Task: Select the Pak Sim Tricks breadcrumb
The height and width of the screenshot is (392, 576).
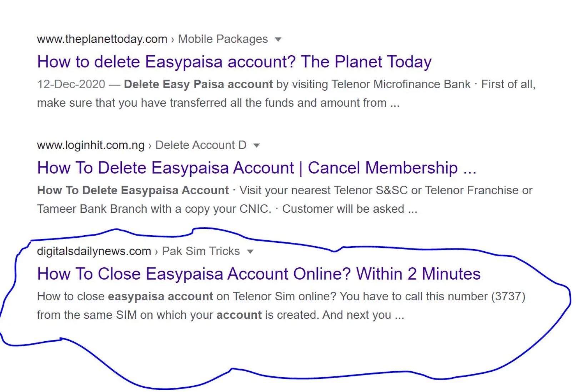Action: coord(201,251)
